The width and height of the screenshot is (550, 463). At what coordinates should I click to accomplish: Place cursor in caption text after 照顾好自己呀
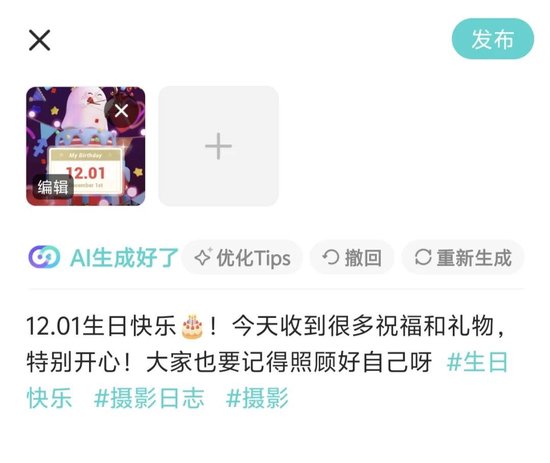point(434,362)
